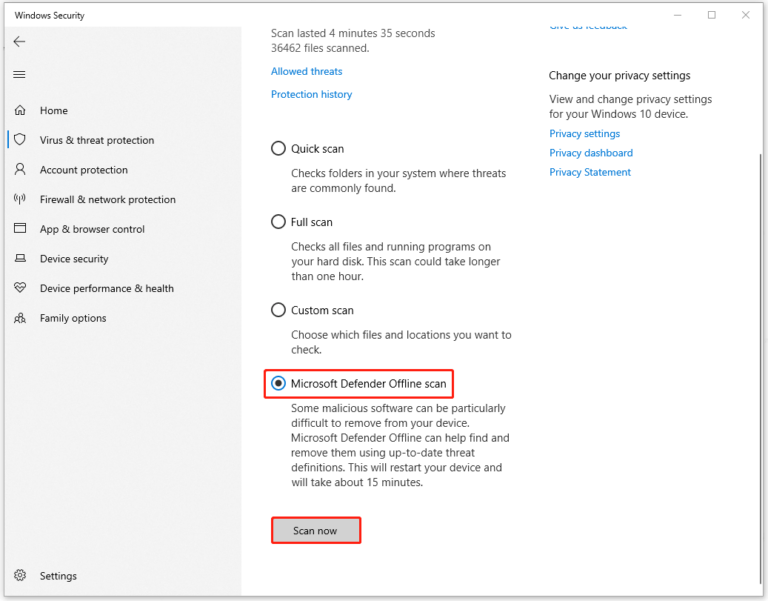Click the Microsoft Defender Offline scan label
This screenshot has height=601, width=768.
(368, 384)
